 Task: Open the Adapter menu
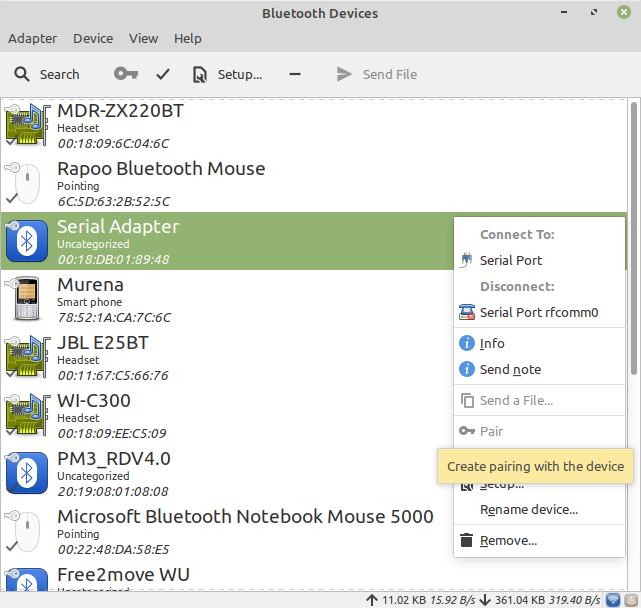pyautogui.click(x=32, y=38)
